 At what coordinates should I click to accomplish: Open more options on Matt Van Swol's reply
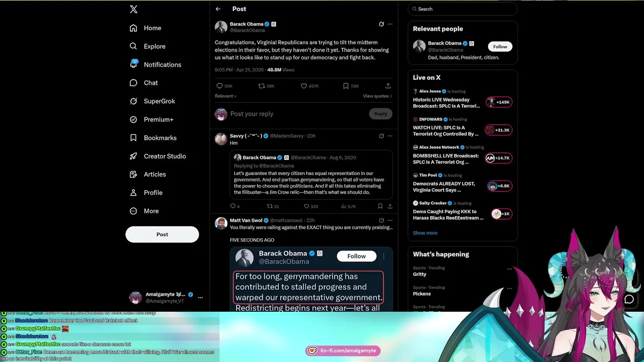pyautogui.click(x=390, y=220)
